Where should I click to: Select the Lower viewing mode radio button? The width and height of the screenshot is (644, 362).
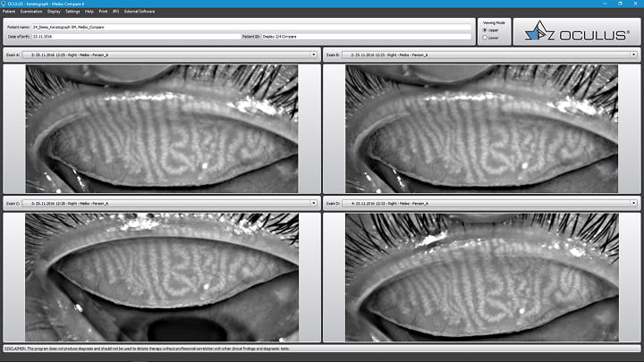coord(484,38)
